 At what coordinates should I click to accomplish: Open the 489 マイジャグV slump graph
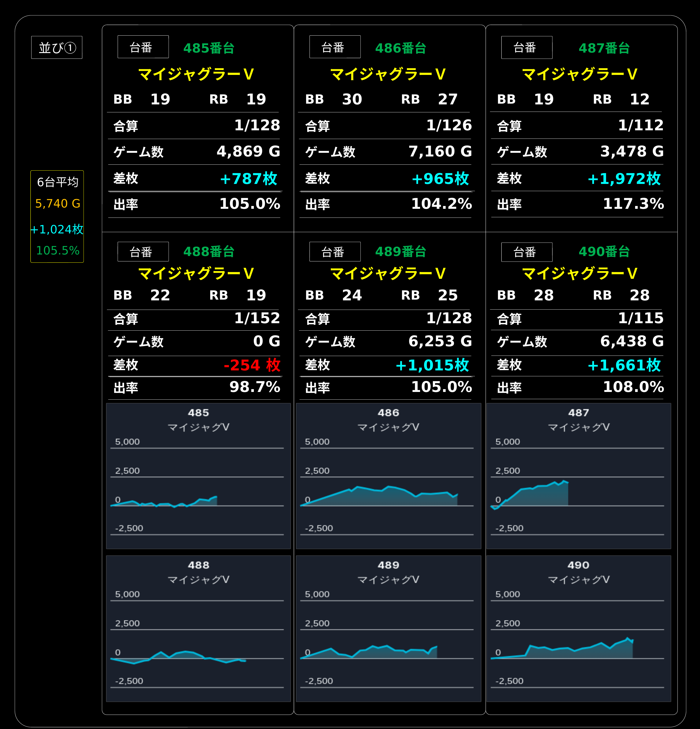[388, 628]
